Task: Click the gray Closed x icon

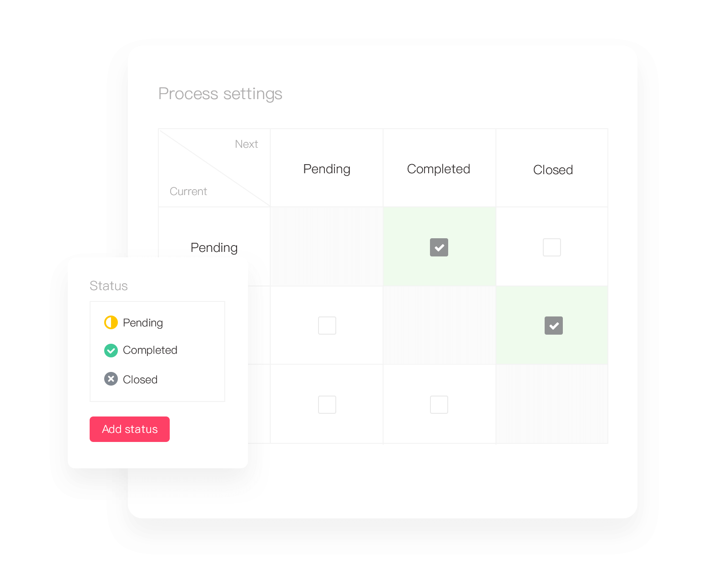Action: (111, 379)
